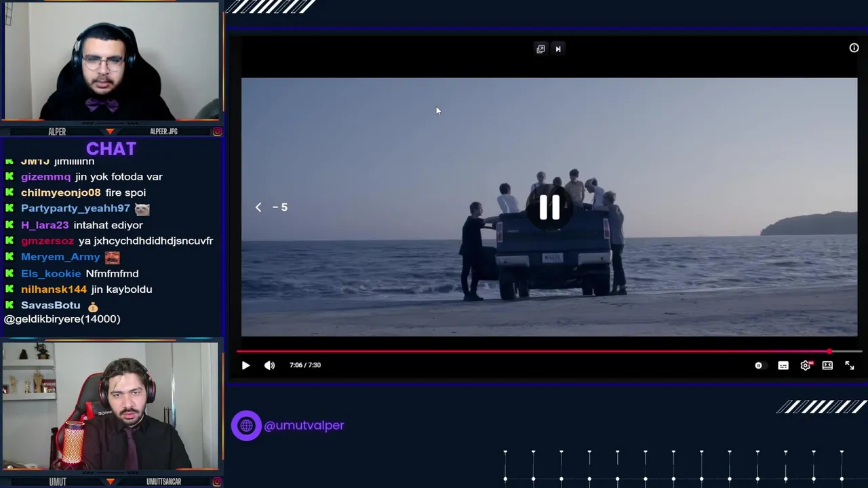Click the ALPER name label
Image resolution: width=868 pixels, height=488 pixels.
[x=57, y=131]
